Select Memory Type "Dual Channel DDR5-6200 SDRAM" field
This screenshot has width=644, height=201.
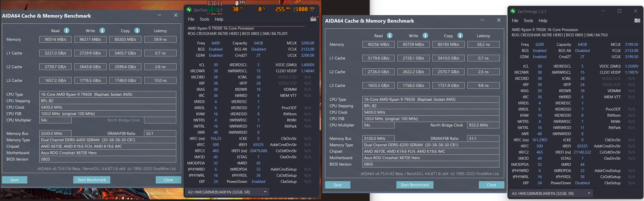click(x=431, y=145)
